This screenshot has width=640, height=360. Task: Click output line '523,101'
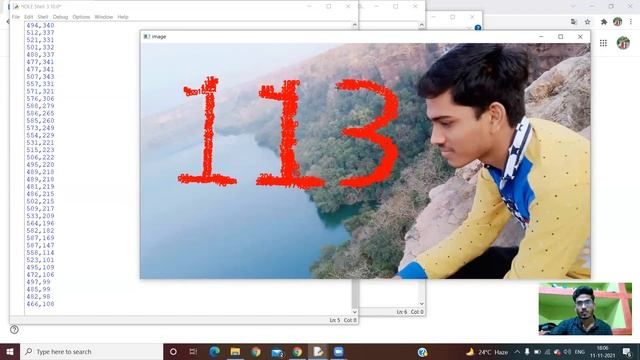point(40,260)
